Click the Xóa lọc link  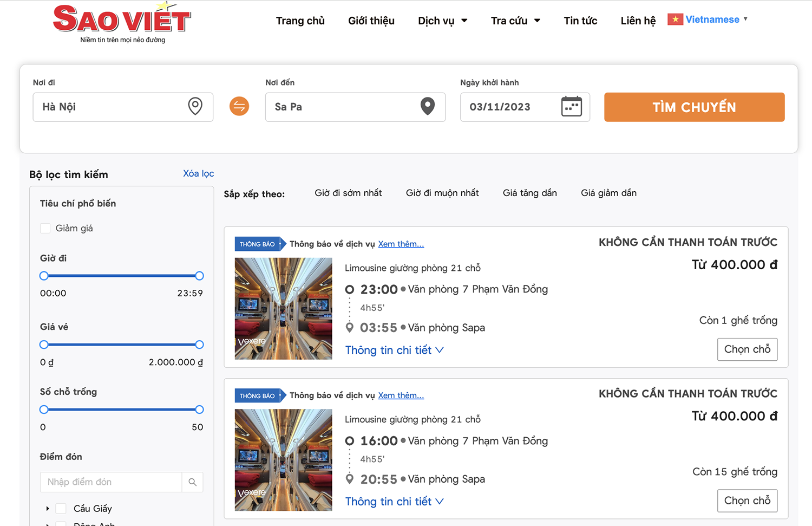(198, 173)
